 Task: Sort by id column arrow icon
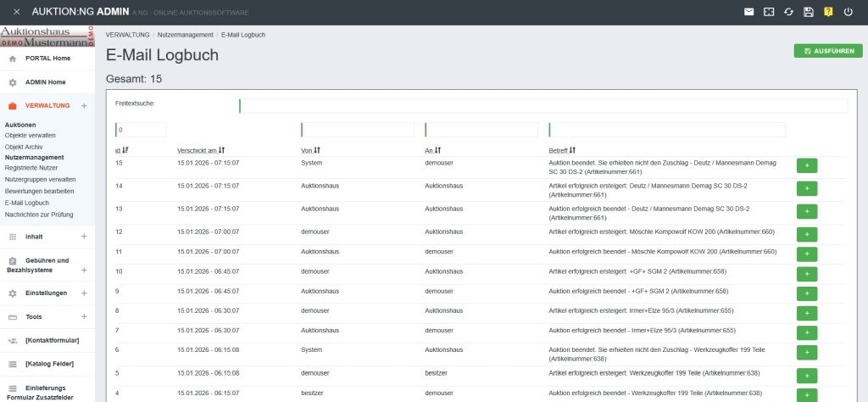pos(125,150)
